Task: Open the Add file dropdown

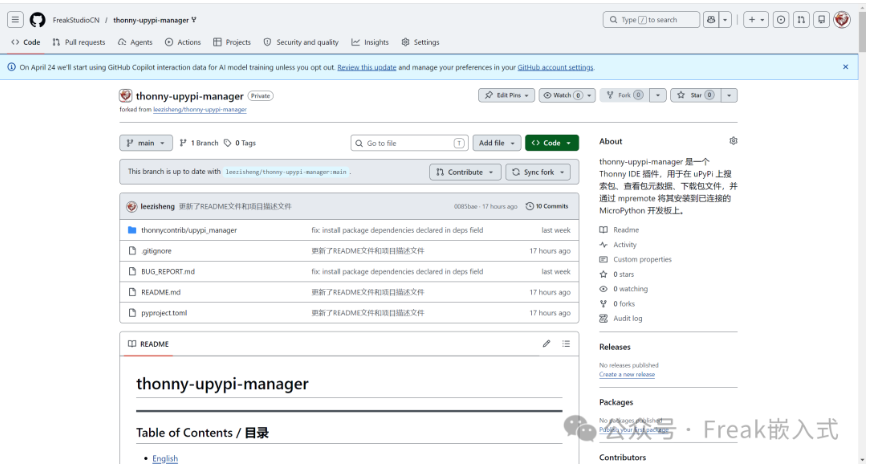Action: (497, 143)
